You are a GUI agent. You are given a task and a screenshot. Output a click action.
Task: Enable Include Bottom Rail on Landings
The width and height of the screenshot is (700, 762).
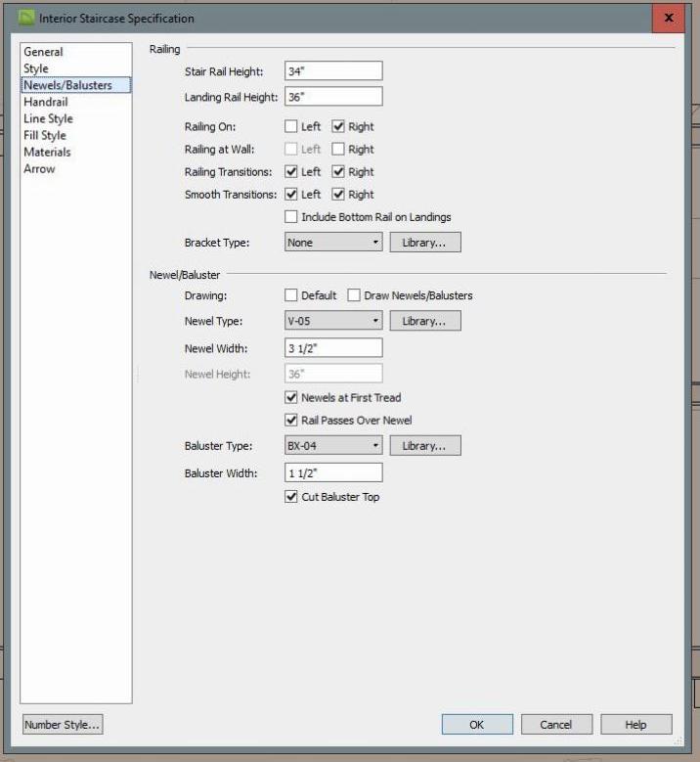(291, 217)
